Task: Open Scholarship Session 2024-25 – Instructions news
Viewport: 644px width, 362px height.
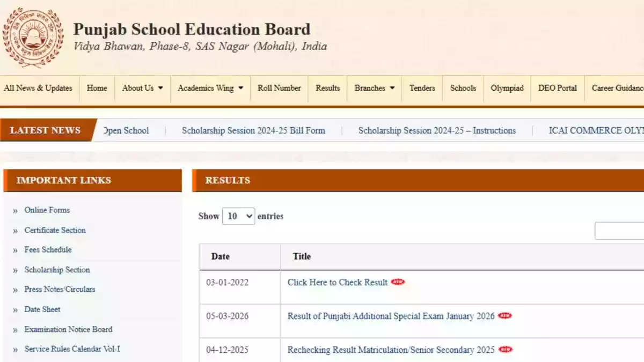Action: coord(437,130)
